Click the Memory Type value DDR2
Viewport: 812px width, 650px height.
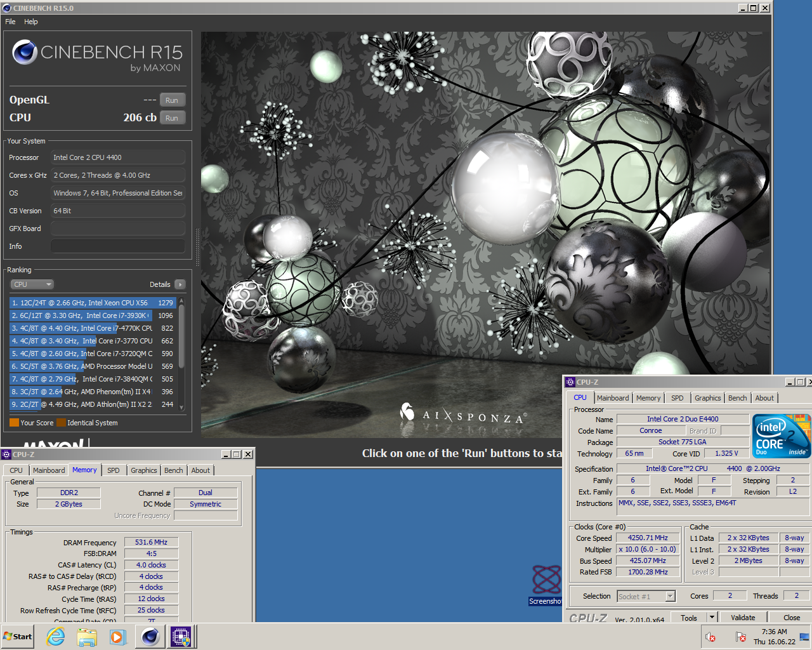click(69, 493)
